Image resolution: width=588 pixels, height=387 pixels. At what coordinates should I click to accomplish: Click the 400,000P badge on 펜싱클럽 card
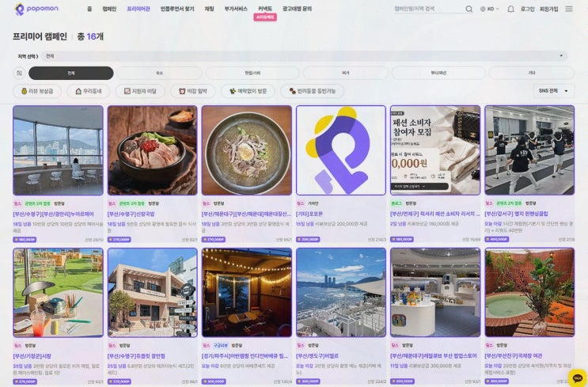pyautogui.click(x=496, y=239)
